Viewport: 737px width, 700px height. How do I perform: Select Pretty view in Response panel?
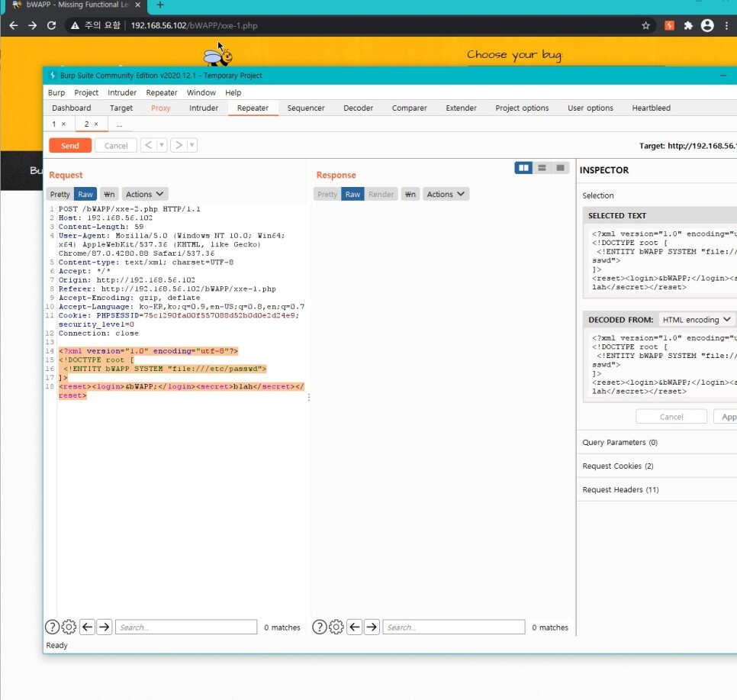click(x=327, y=195)
